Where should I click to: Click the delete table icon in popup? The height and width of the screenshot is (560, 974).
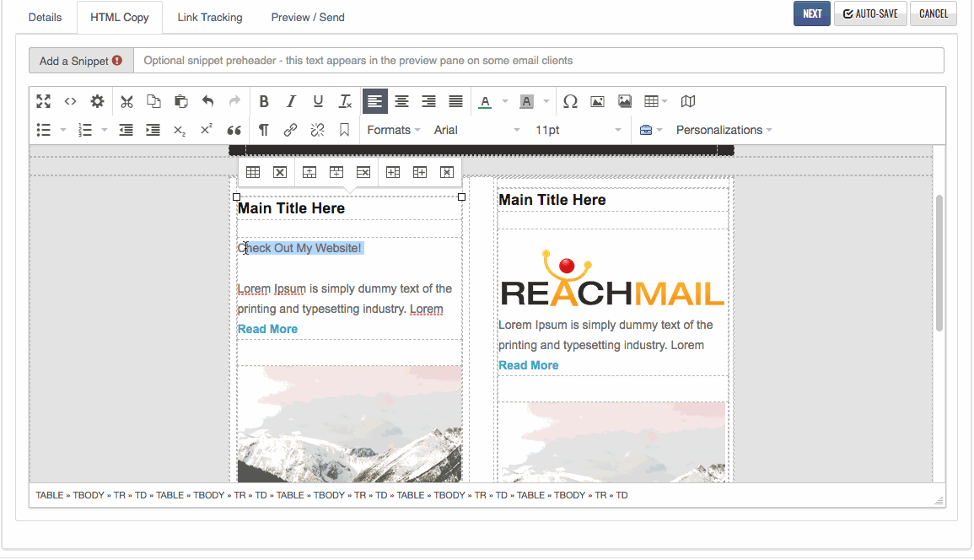coord(280,172)
